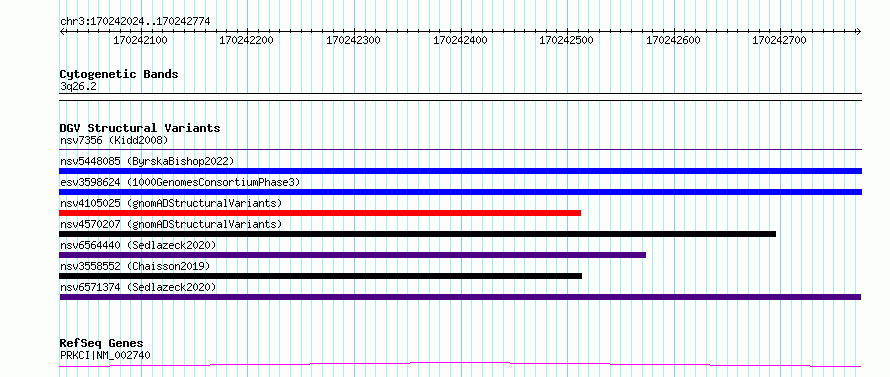
Task: Click ruler position 170242400
Action: tap(460, 40)
